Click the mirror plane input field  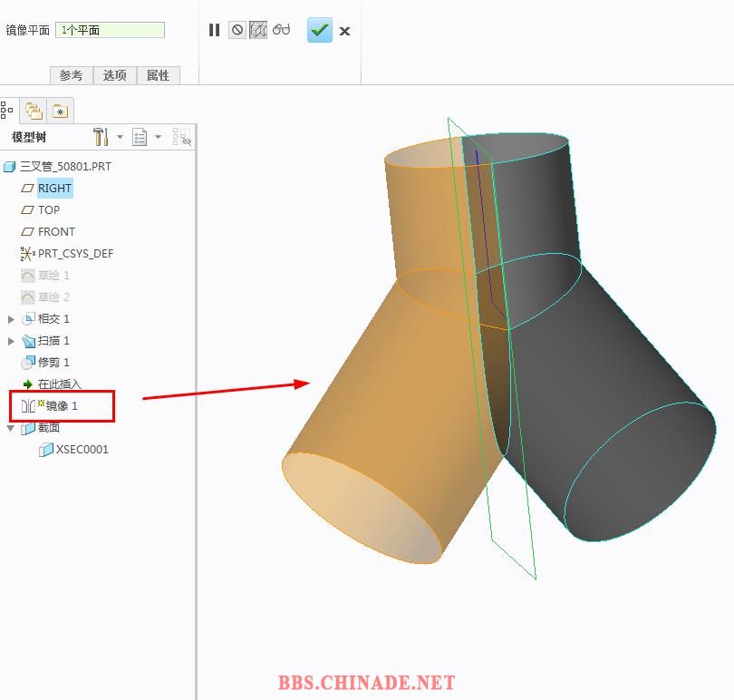110,30
